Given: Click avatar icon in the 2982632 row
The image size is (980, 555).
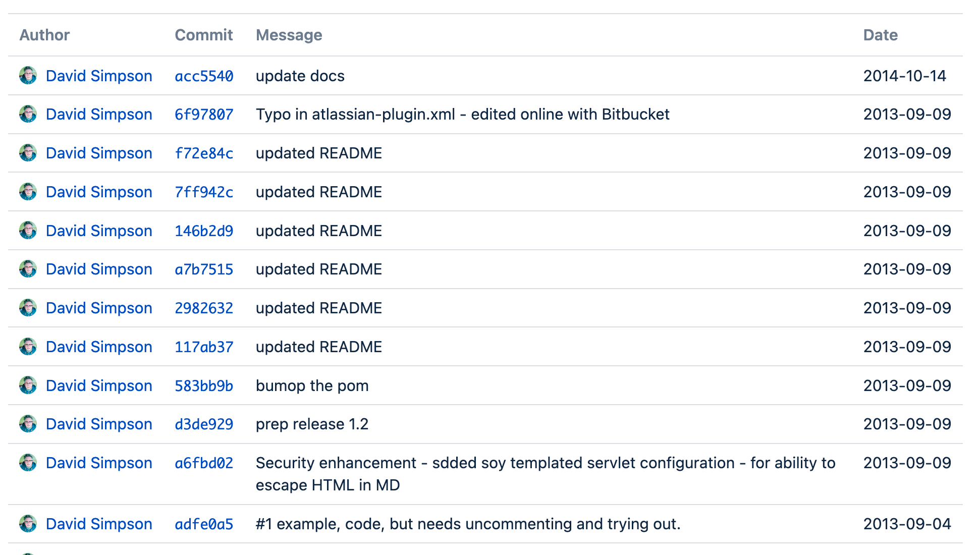Looking at the screenshot, I should click(28, 308).
